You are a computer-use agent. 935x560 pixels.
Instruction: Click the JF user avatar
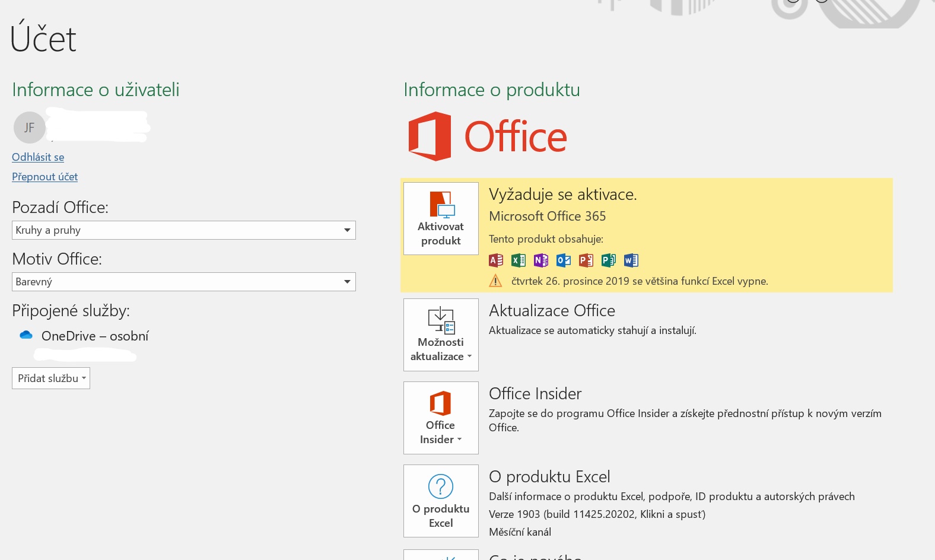coord(30,128)
